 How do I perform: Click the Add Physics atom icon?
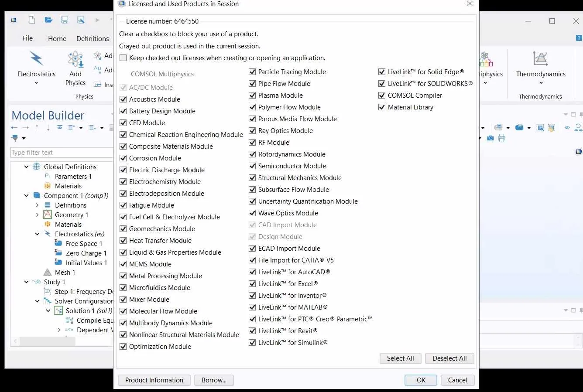click(x=75, y=59)
